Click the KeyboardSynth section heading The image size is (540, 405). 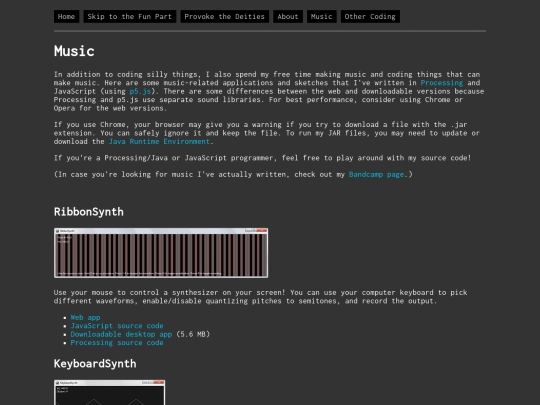[95, 364]
